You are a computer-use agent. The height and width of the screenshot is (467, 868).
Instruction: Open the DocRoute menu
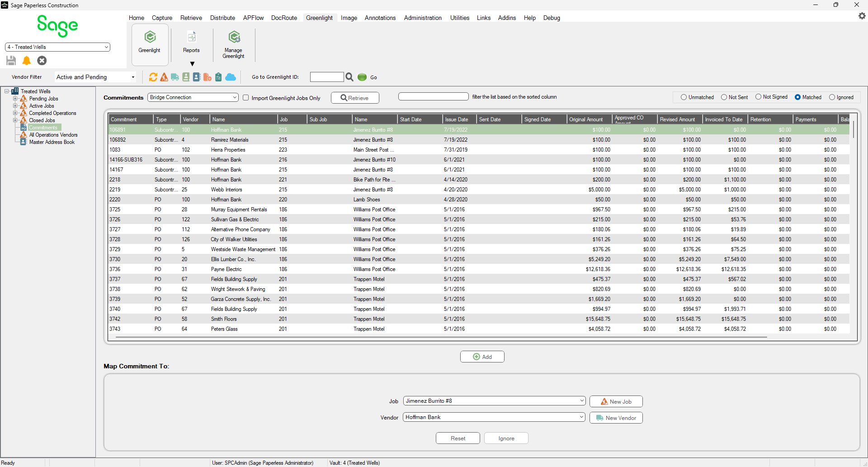(x=284, y=18)
